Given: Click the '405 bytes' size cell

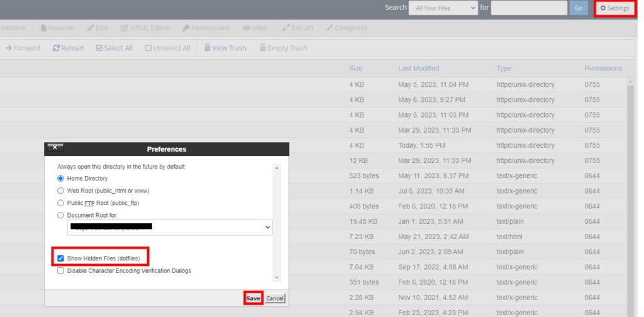Looking at the screenshot, I should (x=364, y=206).
